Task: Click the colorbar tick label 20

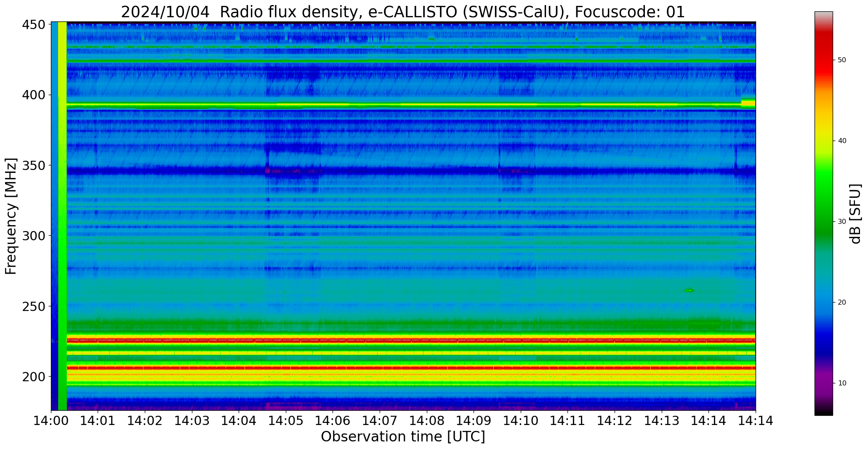Action: (842, 303)
